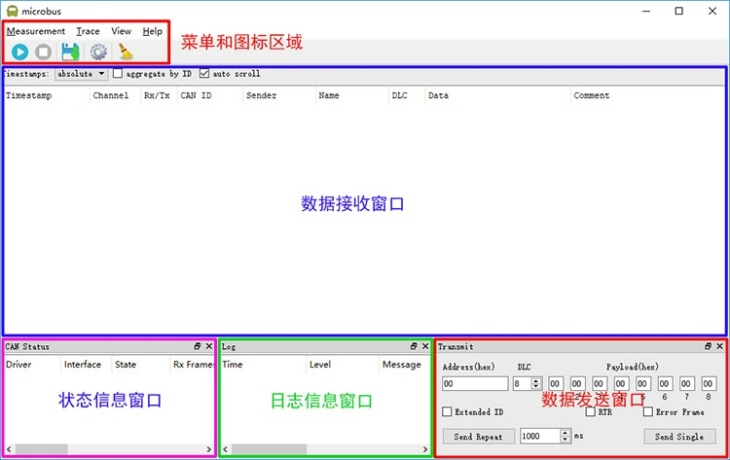
Task: Select the third payload byte field
Action: pyautogui.click(x=599, y=384)
